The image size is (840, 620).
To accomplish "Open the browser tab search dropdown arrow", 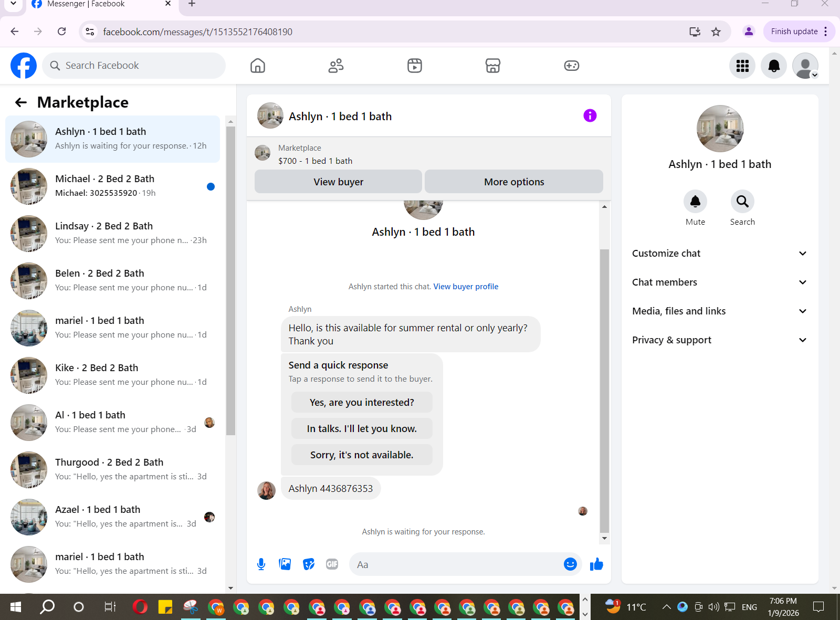I will (x=13, y=4).
